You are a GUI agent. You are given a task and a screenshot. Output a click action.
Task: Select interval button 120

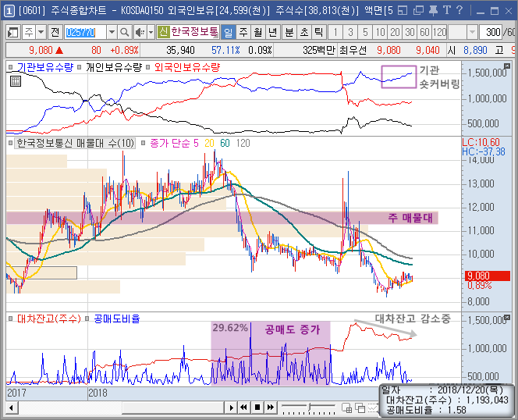[x=439, y=33]
